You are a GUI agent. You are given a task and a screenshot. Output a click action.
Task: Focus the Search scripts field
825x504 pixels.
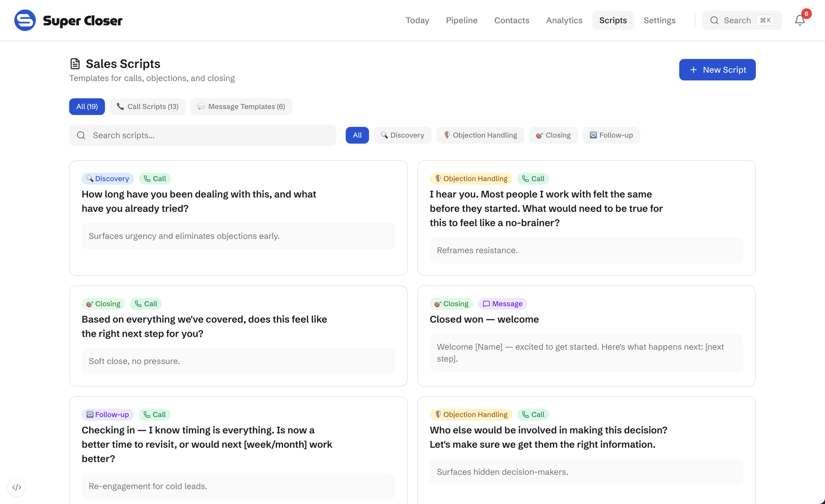click(203, 135)
